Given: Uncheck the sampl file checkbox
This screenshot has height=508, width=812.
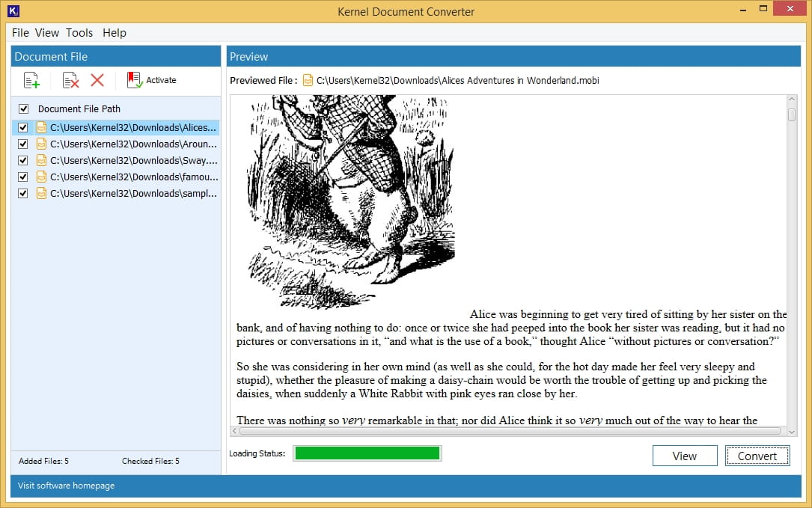Looking at the screenshot, I should click(22, 194).
